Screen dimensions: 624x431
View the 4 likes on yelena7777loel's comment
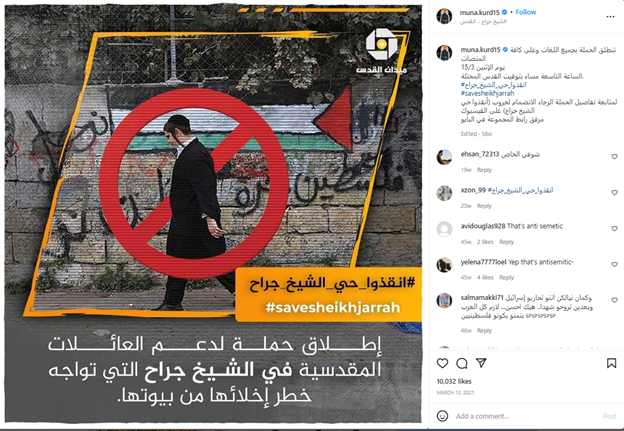tap(485, 277)
